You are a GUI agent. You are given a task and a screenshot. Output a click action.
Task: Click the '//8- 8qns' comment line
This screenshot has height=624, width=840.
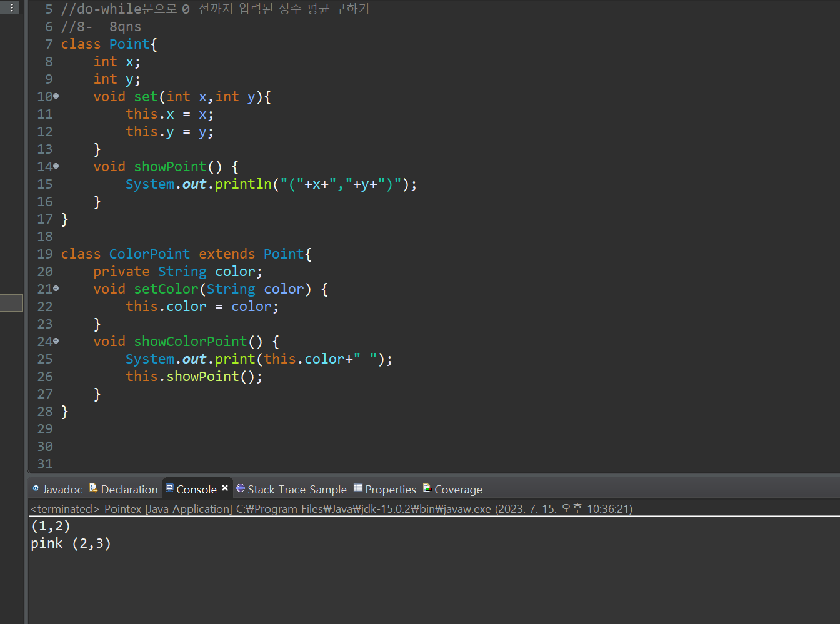click(101, 27)
